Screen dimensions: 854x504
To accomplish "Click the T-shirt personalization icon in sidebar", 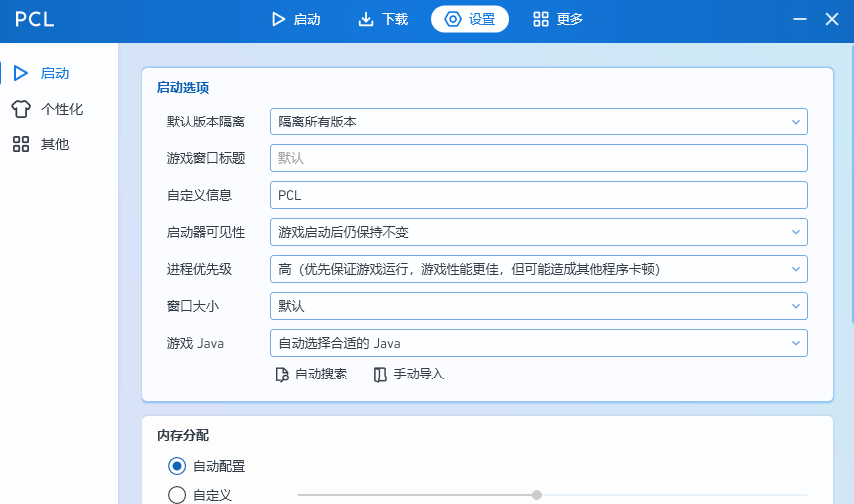I will [x=21, y=109].
